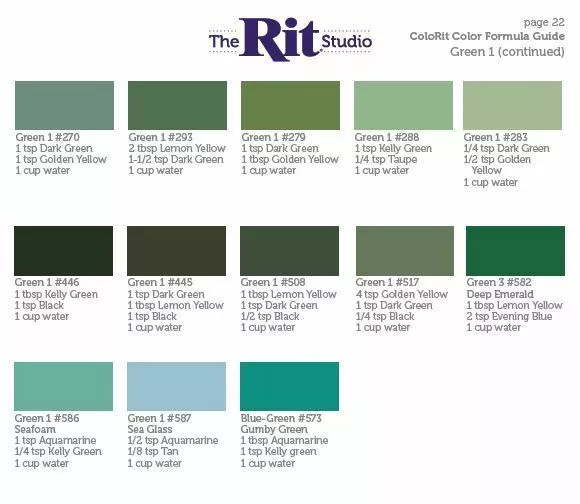The height and width of the screenshot is (504, 580).
Task: Click the page 22 label
Action: (544, 23)
